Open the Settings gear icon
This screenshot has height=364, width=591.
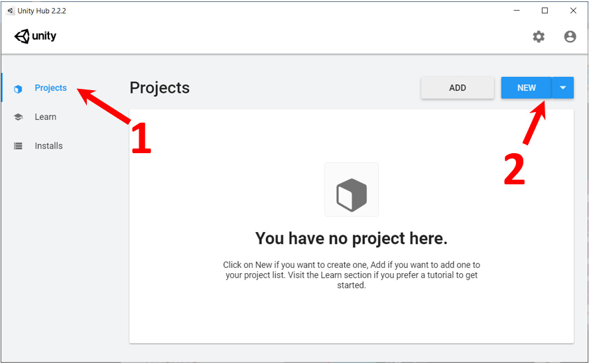[539, 36]
